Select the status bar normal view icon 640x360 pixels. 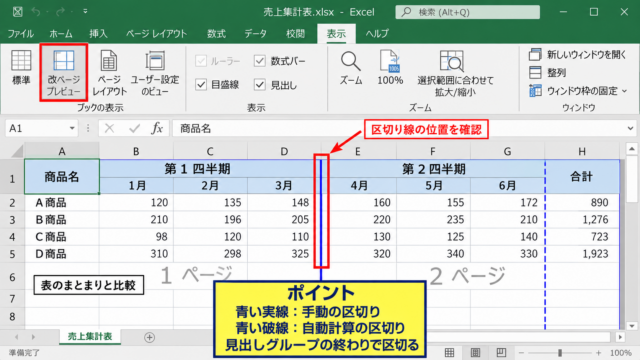point(449,353)
